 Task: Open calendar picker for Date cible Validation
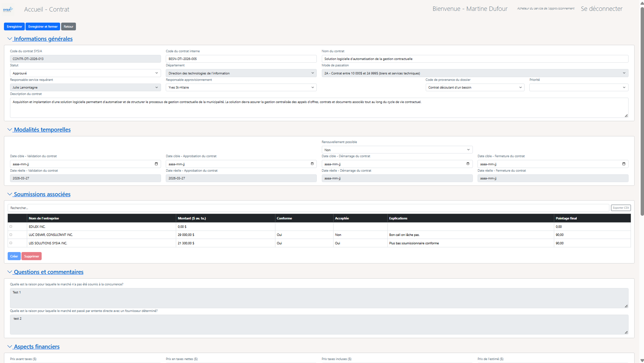[156, 164]
